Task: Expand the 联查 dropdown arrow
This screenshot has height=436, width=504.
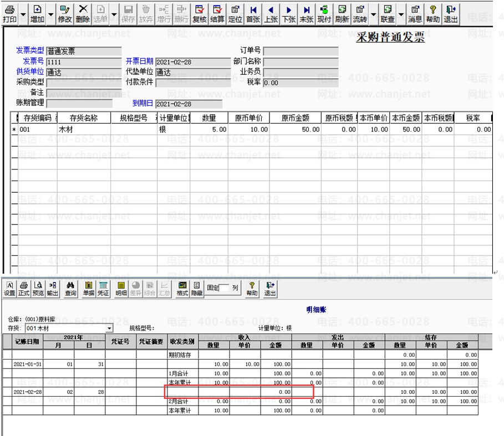Action: point(401,14)
